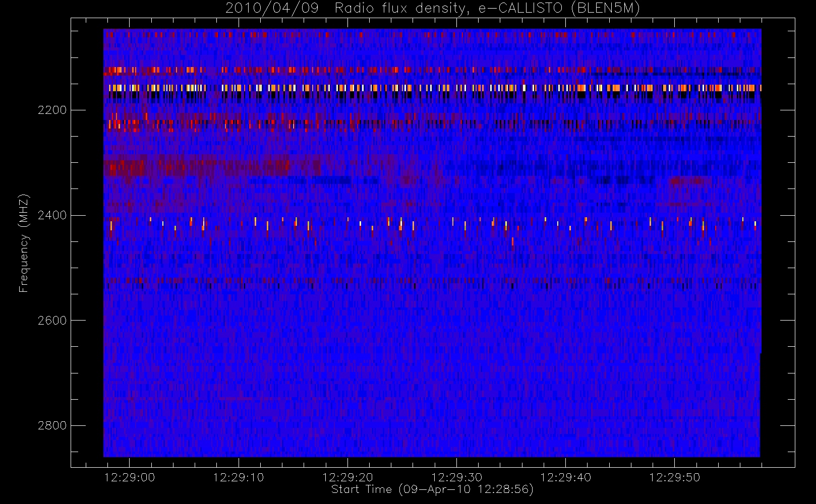
Task: Click the 12:29:40 time tick label
Action: (565, 477)
